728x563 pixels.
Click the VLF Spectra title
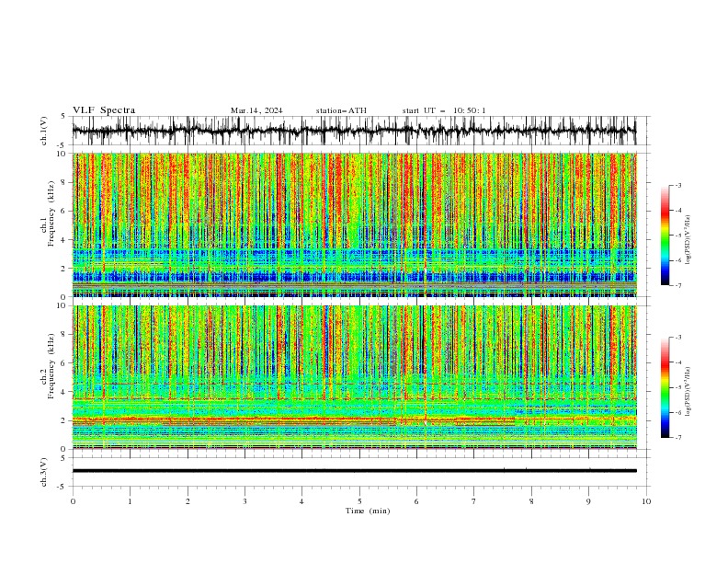point(104,110)
